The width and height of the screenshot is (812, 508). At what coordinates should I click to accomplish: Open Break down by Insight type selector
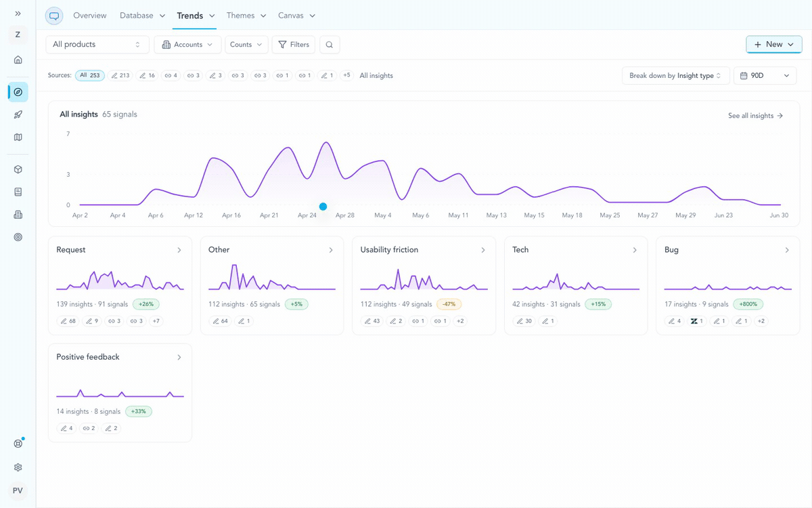[x=676, y=76]
